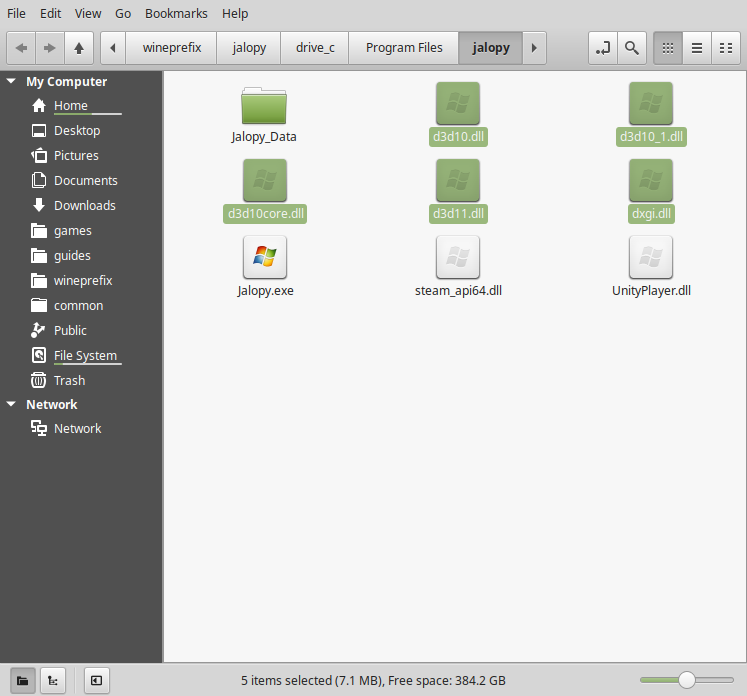Click the UnityPlayer.dll file name label
This screenshot has height=696, width=747.
[x=651, y=291]
